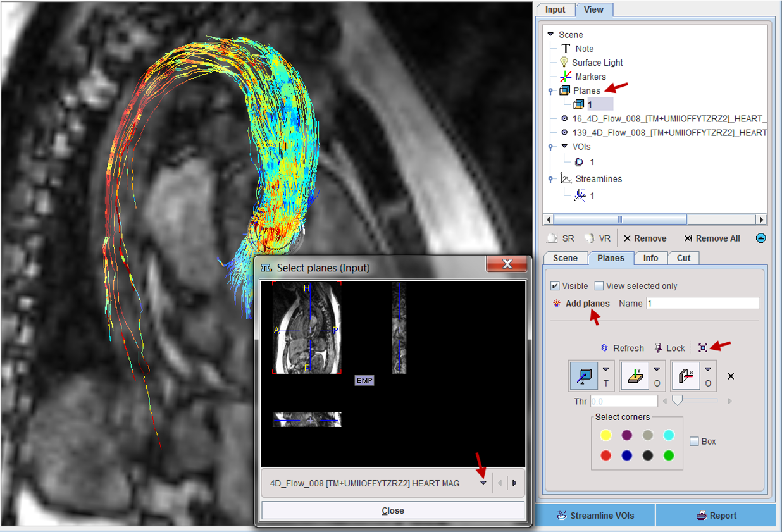
Task: Select VOI 1 in the tree
Action: tap(585, 162)
